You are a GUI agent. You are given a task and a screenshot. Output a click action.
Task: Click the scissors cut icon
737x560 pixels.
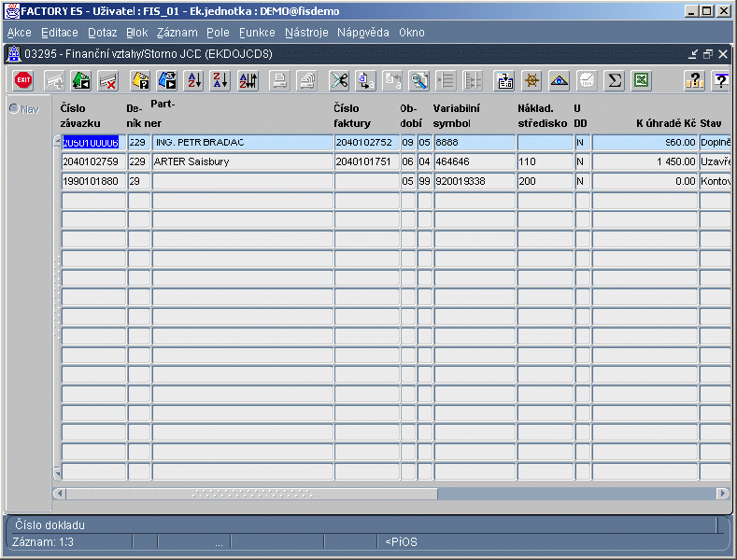(339, 80)
